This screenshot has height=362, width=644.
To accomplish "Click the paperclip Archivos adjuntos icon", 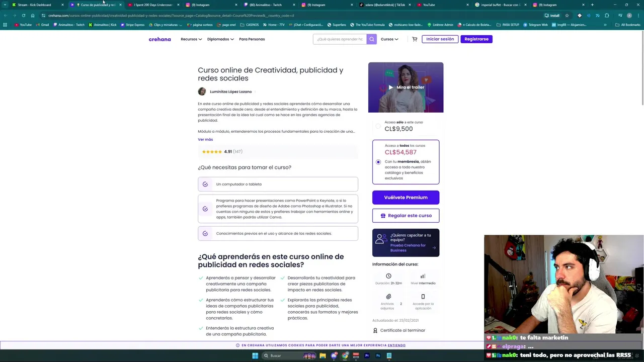I will pos(388,297).
